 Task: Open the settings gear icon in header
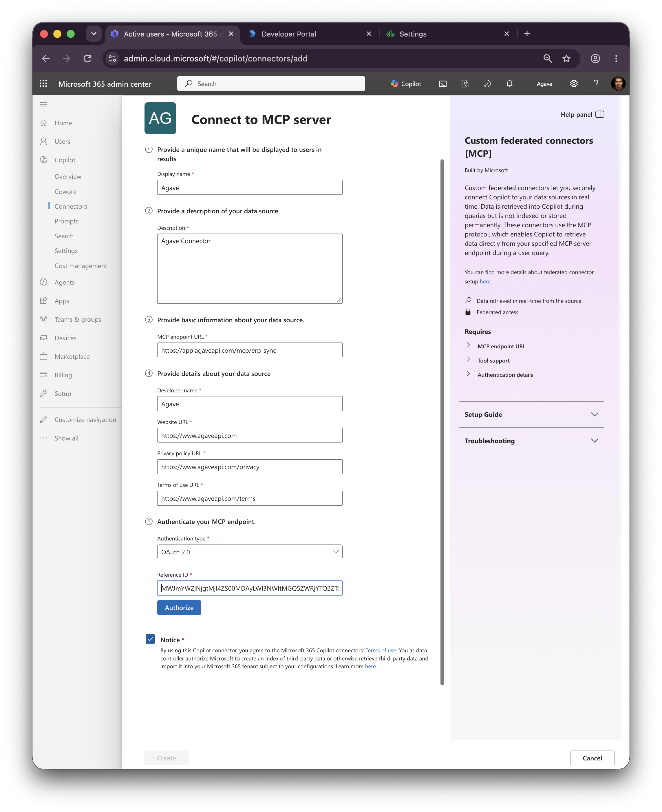(573, 83)
